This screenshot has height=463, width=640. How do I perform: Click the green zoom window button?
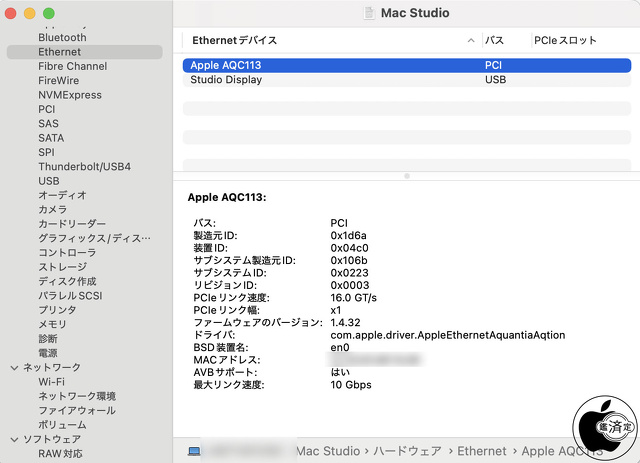click(x=49, y=13)
